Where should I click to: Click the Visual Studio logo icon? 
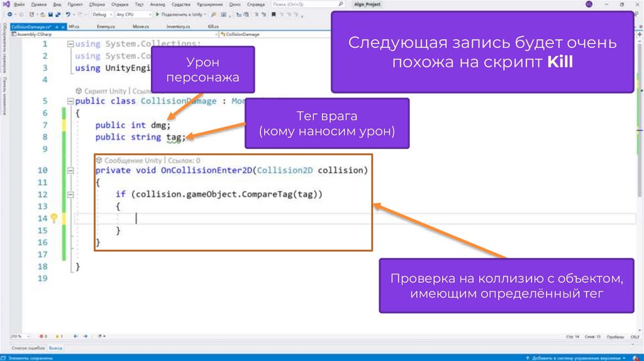click(x=6, y=4)
